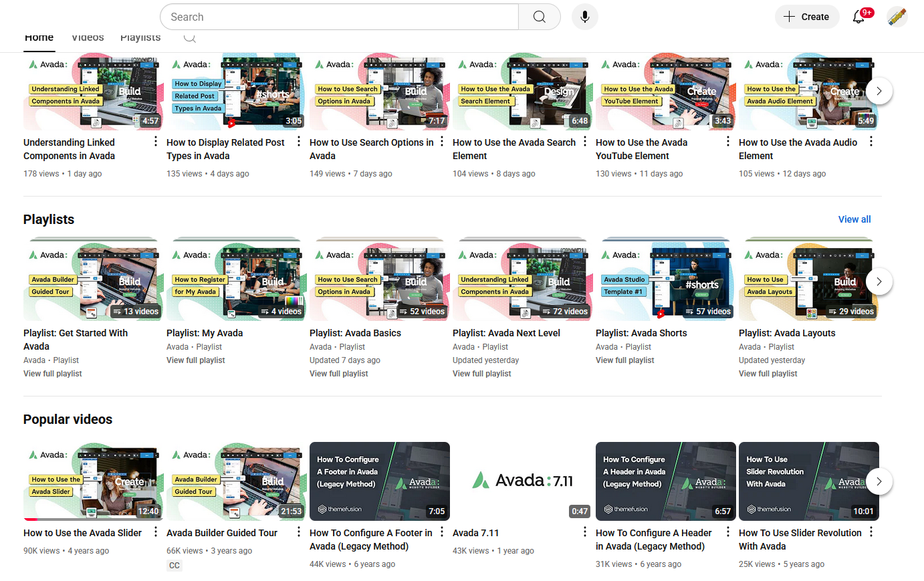
Task: Switch to the Playlists tab
Action: (x=140, y=38)
